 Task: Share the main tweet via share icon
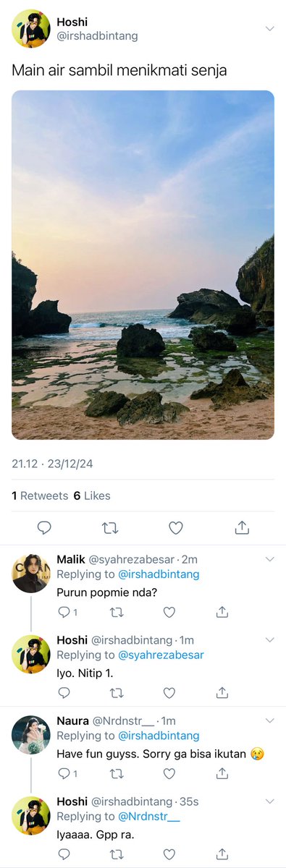coord(243,528)
